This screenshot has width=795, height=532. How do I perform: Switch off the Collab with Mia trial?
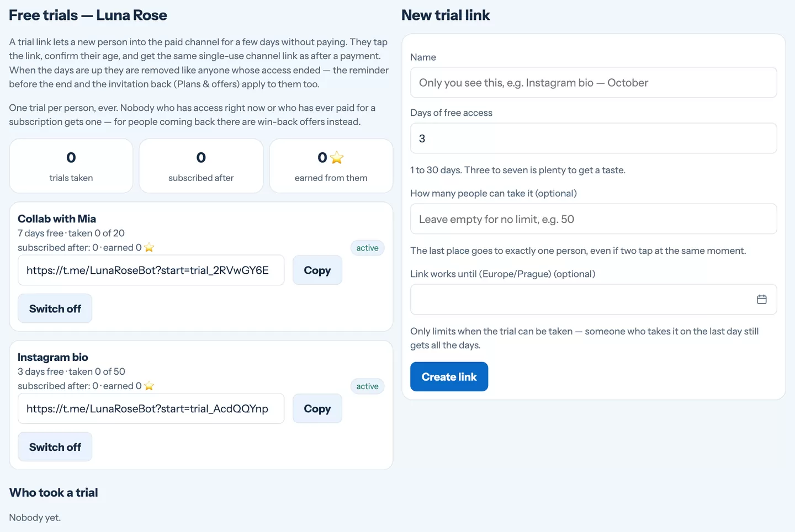[55, 308]
